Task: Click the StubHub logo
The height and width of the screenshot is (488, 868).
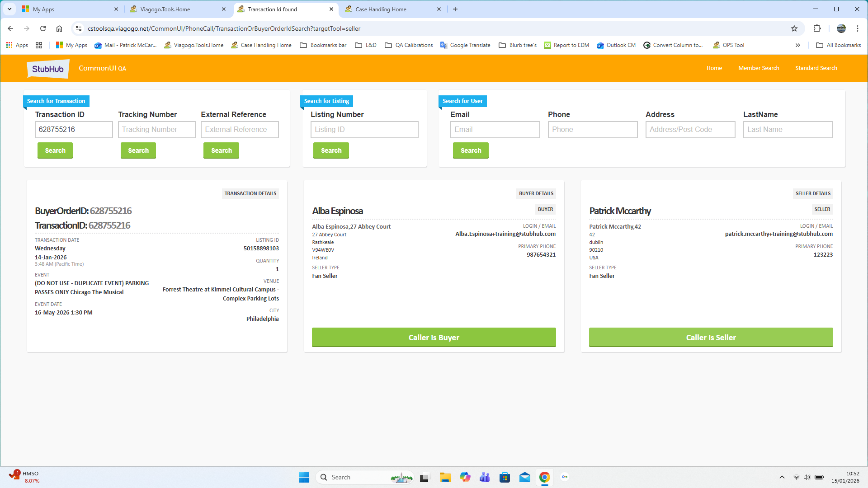Action: 48,69
